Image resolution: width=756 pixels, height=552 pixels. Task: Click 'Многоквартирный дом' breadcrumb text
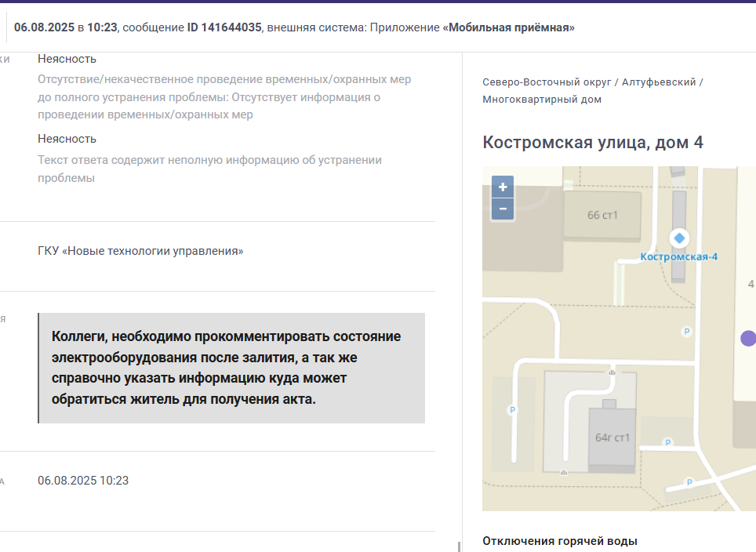coord(542,100)
